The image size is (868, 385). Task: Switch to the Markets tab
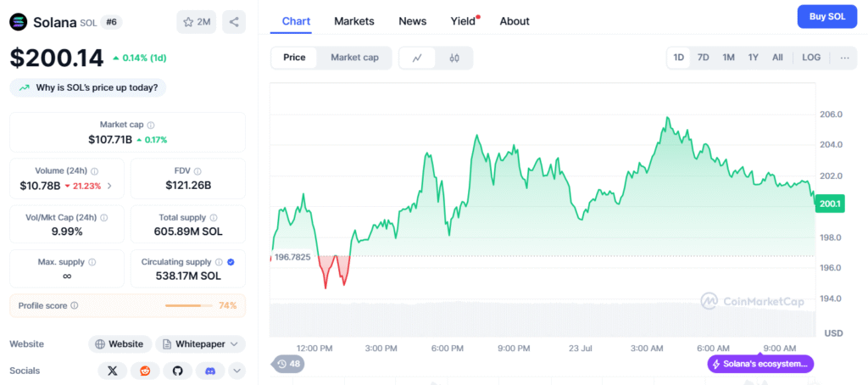[354, 21]
